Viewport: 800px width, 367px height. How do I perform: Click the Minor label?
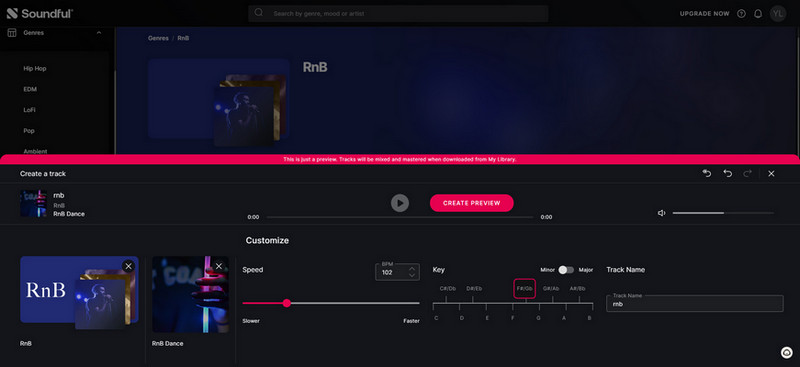[547, 270]
